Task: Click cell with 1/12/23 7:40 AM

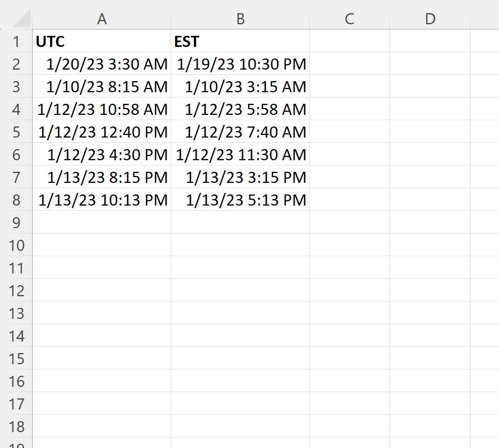Action: pyautogui.click(x=240, y=132)
